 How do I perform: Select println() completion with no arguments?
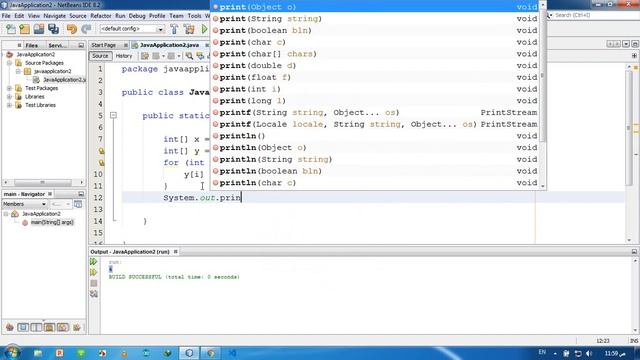(375, 136)
